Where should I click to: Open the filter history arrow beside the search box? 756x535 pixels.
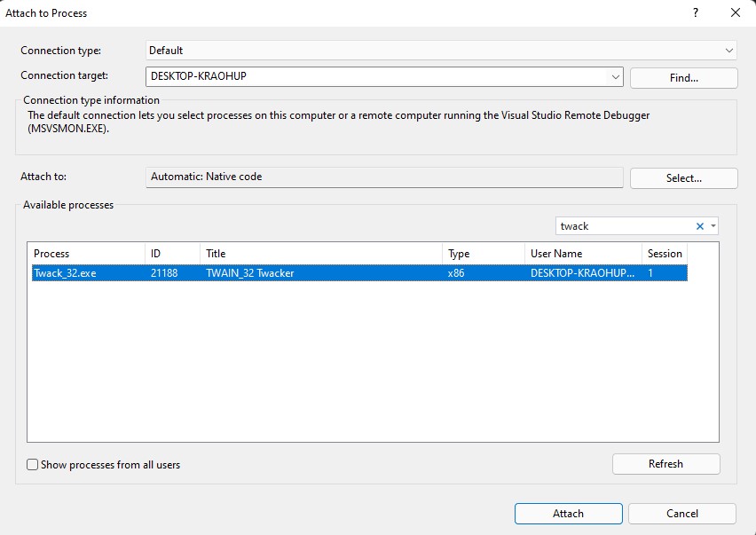(713, 225)
